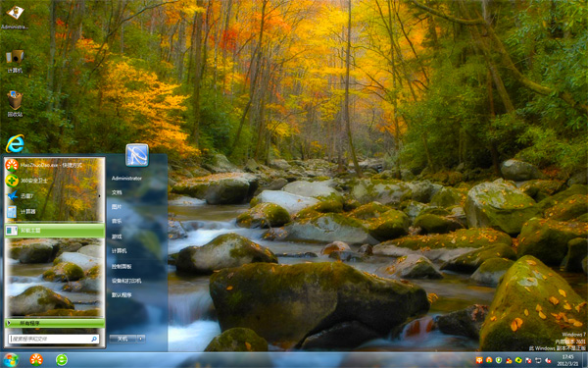Click the magnifier icon in the search box

coord(94,339)
